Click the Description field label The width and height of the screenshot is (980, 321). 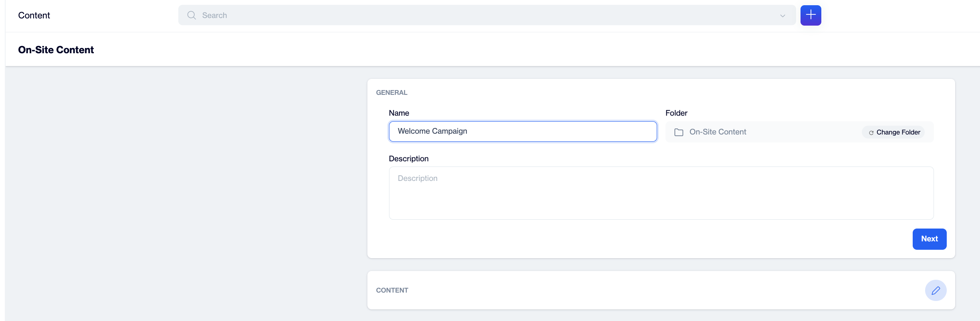tap(409, 158)
